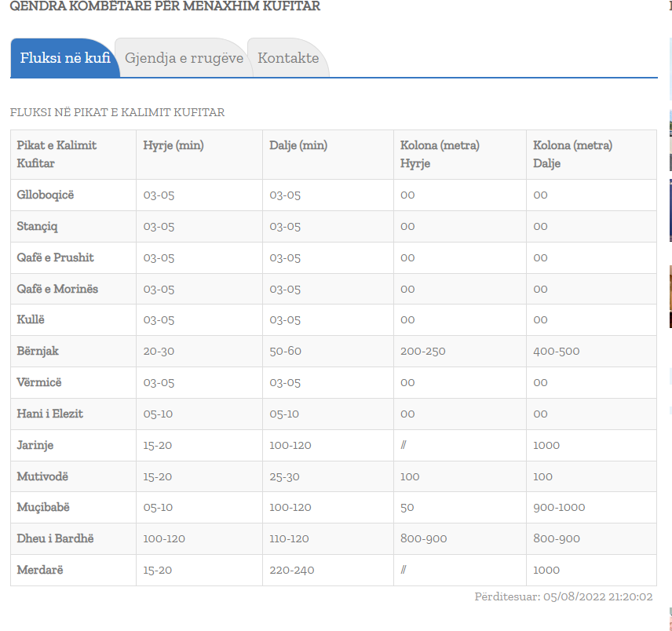The height and width of the screenshot is (631, 672).
Task: Click the Dheu i Bardhë row label
Action: 56,538
